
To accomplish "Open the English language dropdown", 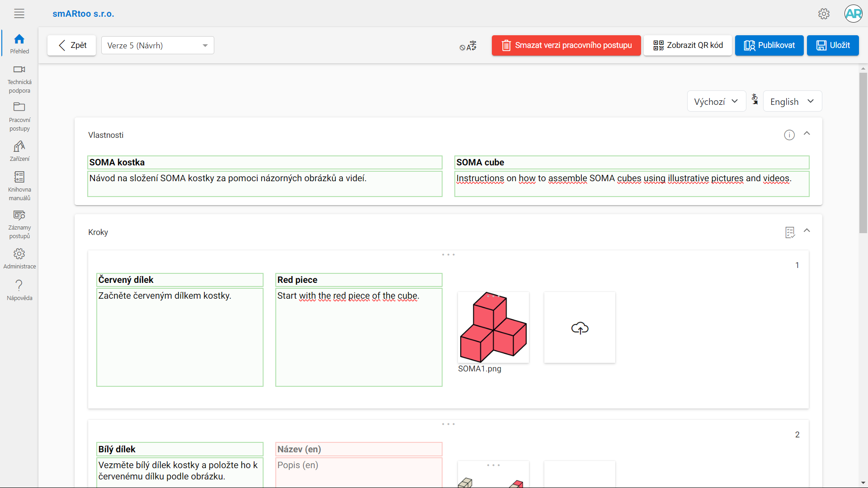I will coord(792,101).
